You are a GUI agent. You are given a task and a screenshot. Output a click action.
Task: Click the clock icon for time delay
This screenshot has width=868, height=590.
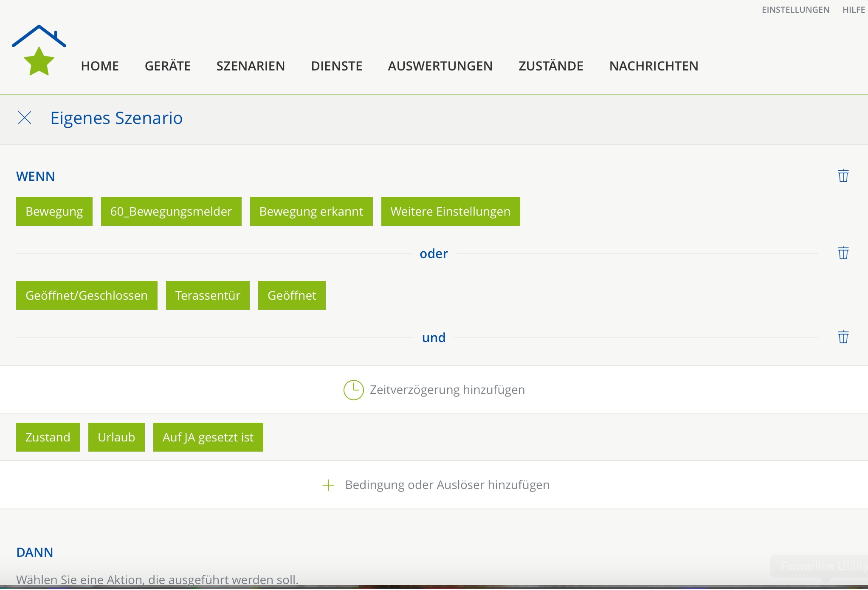(x=353, y=390)
